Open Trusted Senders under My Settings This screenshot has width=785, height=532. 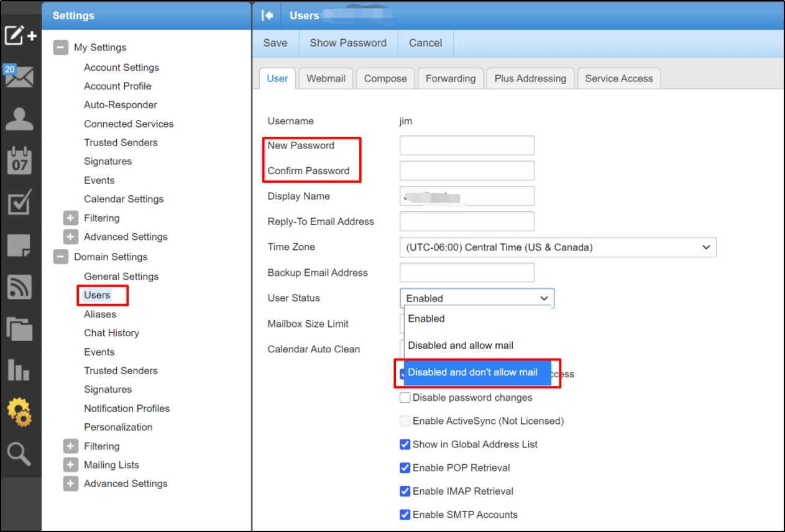[x=121, y=142]
